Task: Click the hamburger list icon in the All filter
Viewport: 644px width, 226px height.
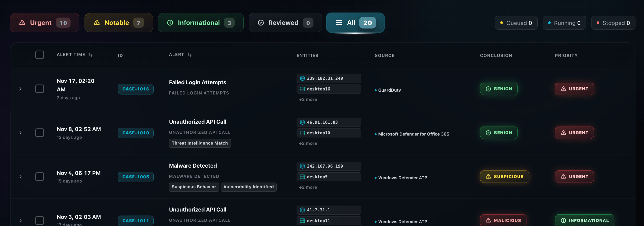Action: pyautogui.click(x=339, y=23)
